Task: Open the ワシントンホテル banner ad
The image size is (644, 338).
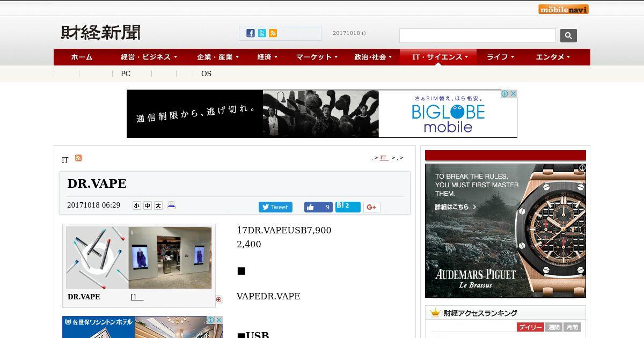Action: pos(143,327)
